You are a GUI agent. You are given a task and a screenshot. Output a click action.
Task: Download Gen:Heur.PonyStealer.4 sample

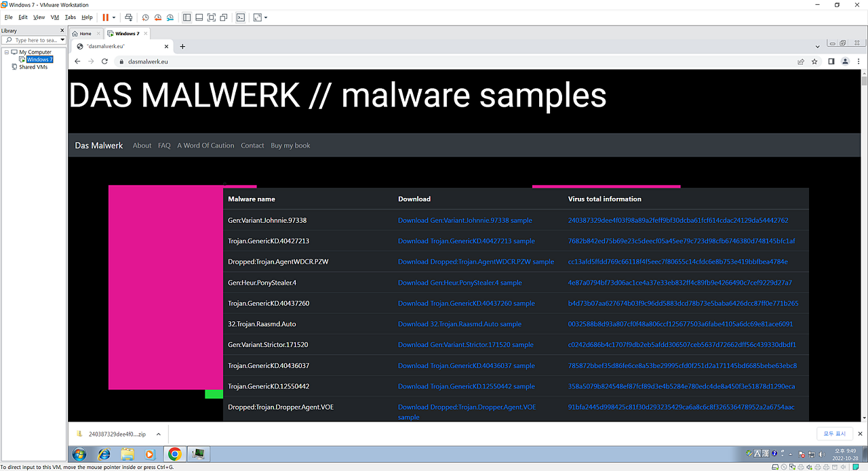pos(460,283)
